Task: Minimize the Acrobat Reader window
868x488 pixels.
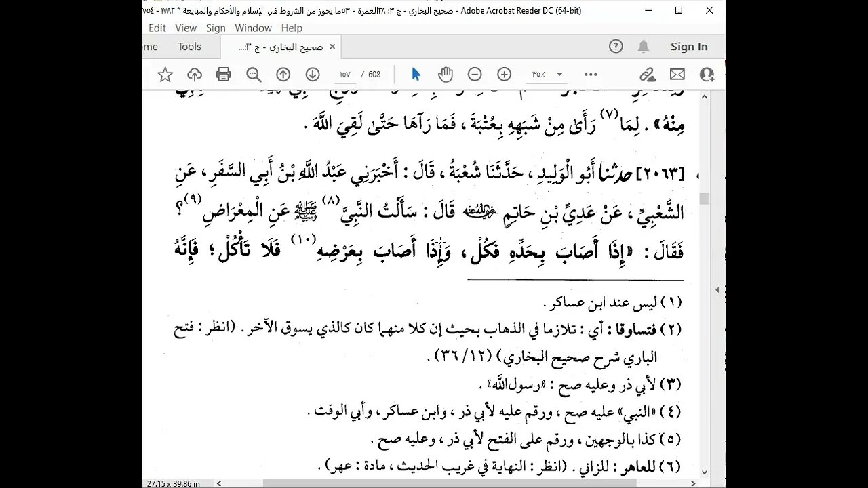Action: (x=648, y=10)
